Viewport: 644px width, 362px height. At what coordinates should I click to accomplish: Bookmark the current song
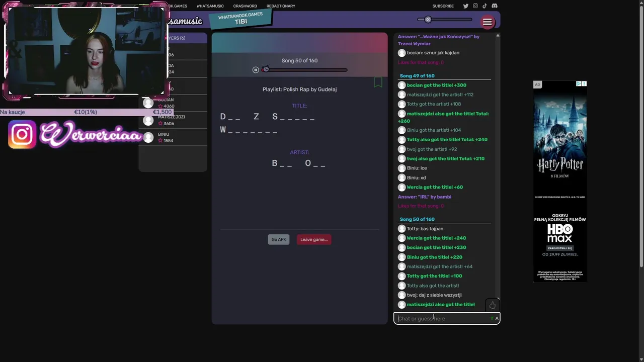point(378,82)
